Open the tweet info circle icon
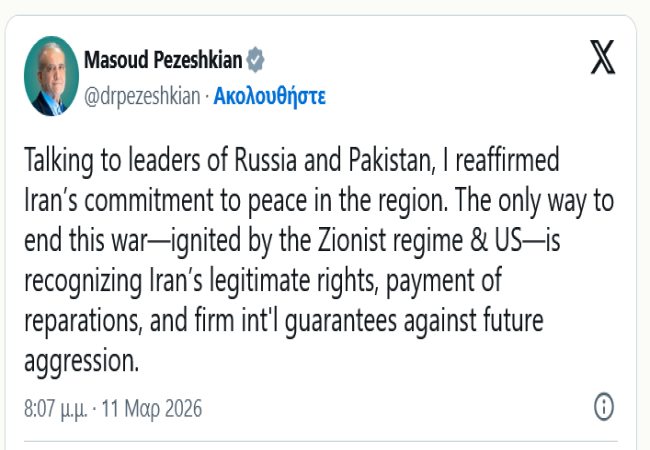This screenshot has height=450, width=650. (x=604, y=407)
